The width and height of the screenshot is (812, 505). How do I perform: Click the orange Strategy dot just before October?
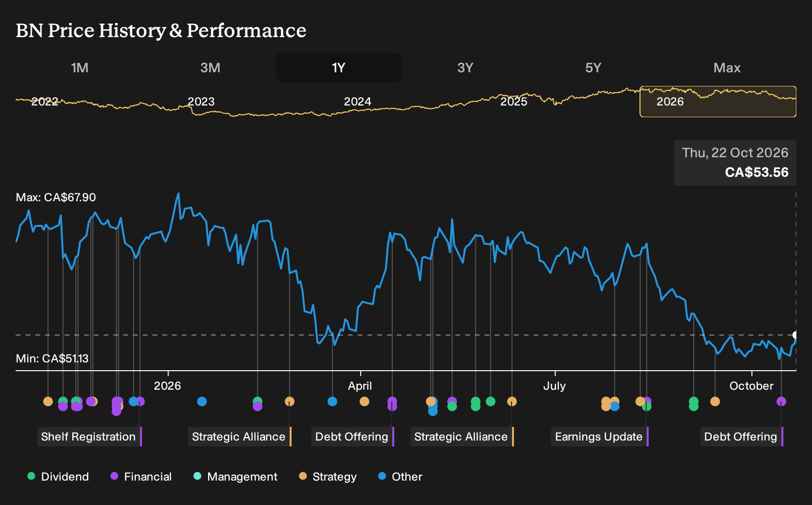715,401
